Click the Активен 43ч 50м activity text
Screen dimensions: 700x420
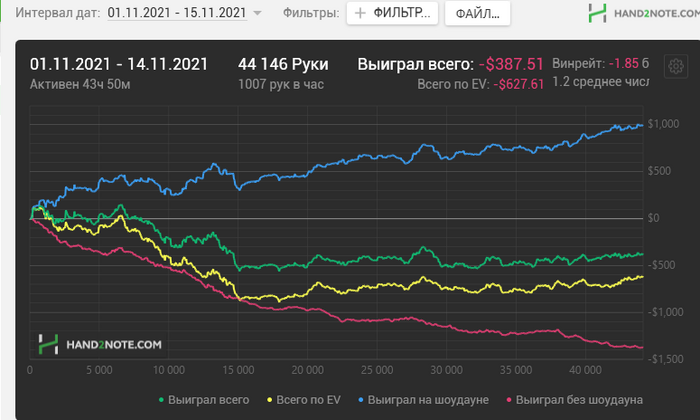[80, 84]
